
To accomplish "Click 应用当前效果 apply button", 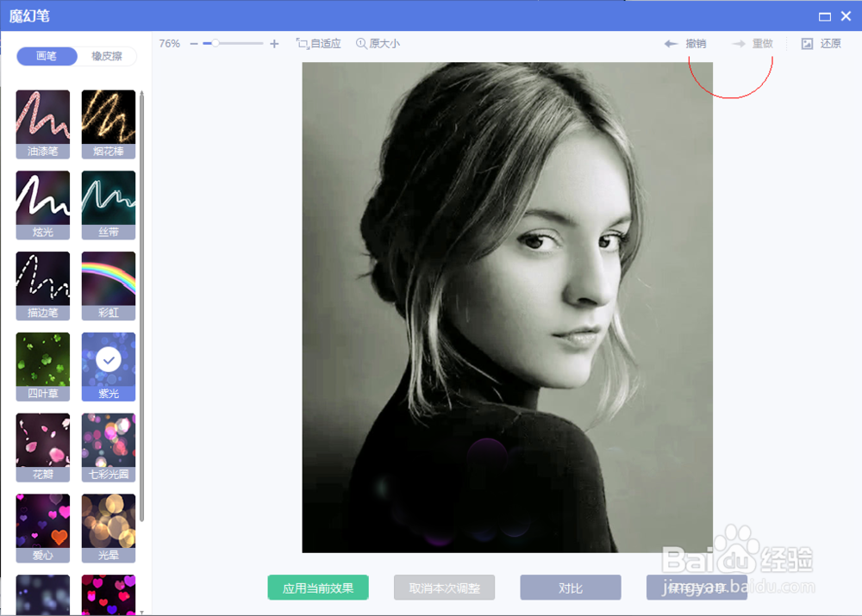I will (x=318, y=588).
